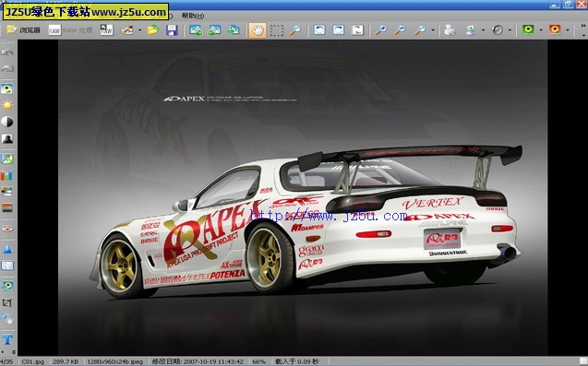588x366 pixels.
Task: Expand the green sunflower dropdown arrow
Action: 541,30
